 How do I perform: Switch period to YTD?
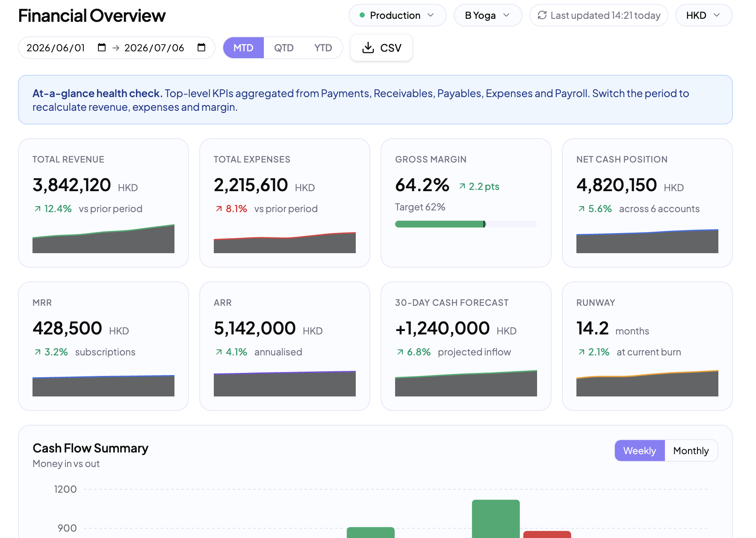click(323, 47)
